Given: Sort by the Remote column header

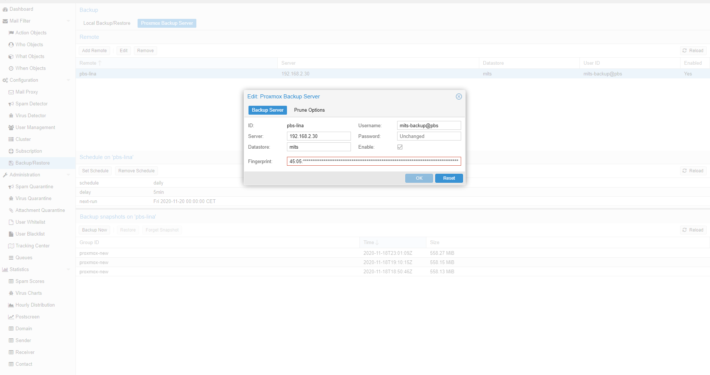Looking at the screenshot, I should [x=177, y=63].
